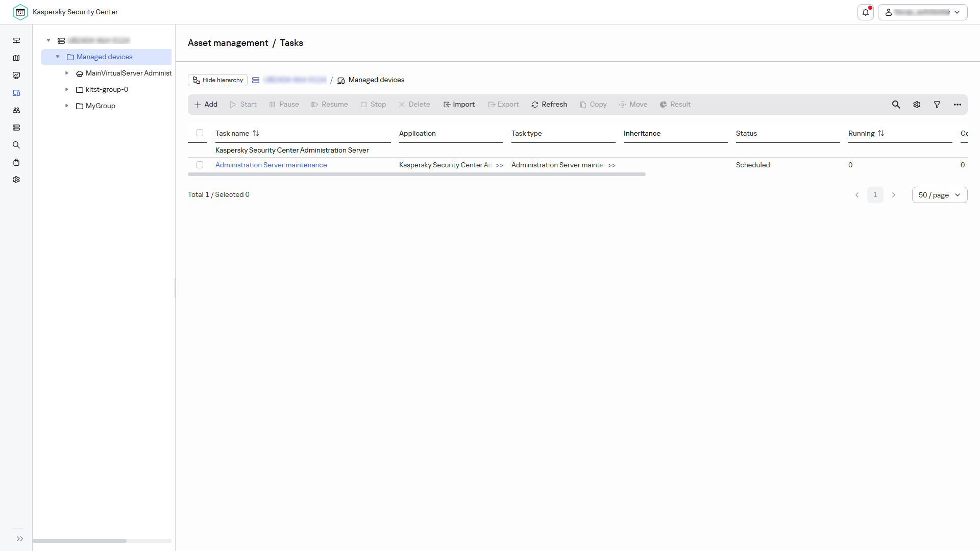
Task: Expand the sidebar with double-arrow icon
Action: point(20,539)
